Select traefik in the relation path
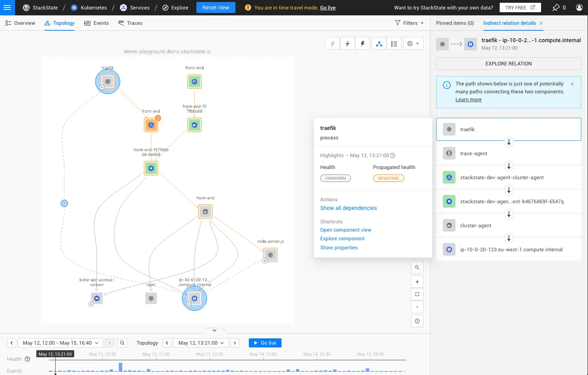This screenshot has height=375, width=588. [508, 129]
